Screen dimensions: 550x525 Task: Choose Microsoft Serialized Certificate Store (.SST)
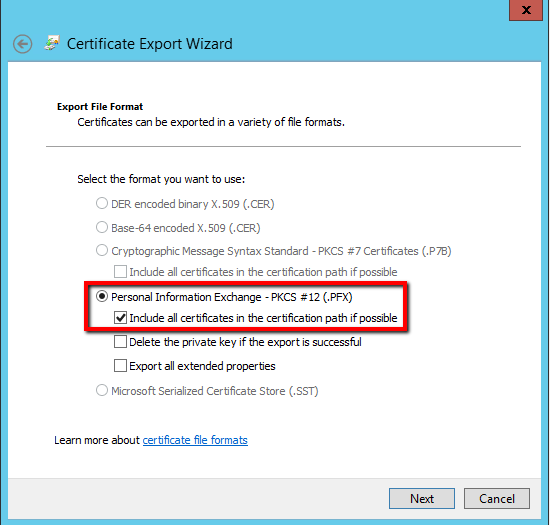(102, 390)
